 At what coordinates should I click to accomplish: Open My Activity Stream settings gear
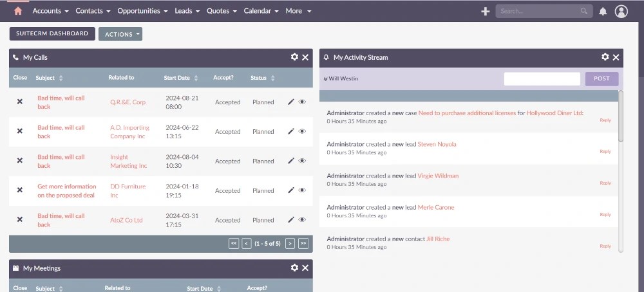(x=605, y=57)
